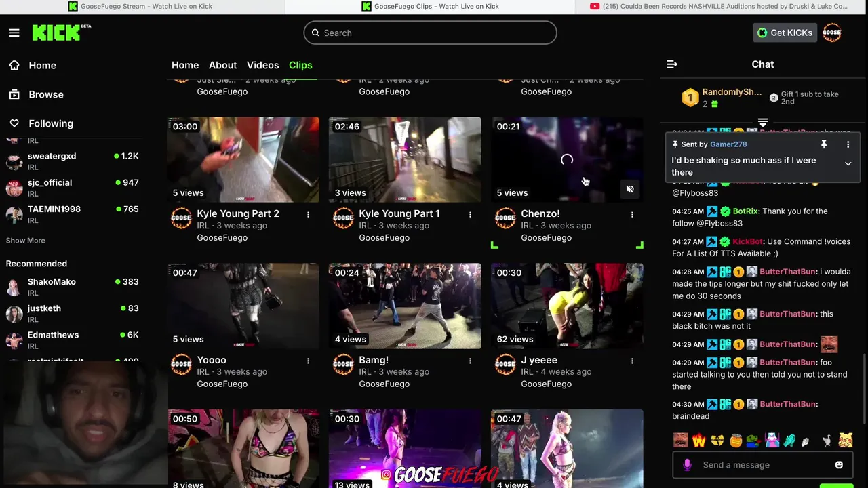Open options menu for the Yoooo clip
868x488 pixels.
point(308,361)
